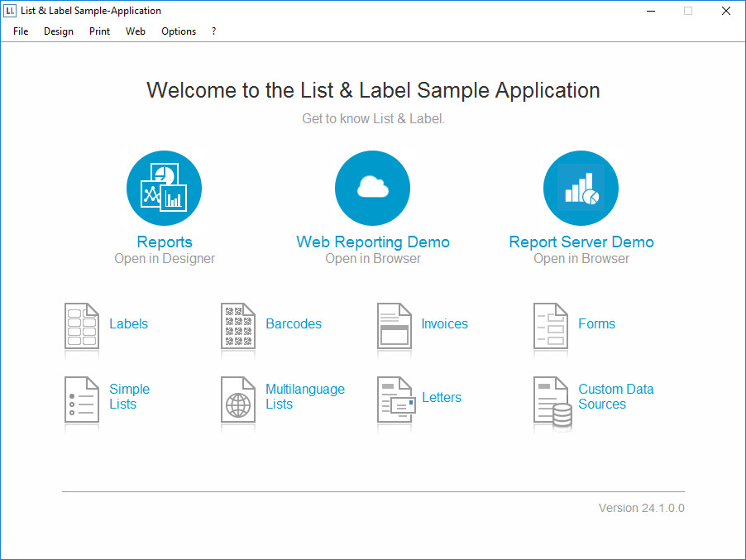
Task: Select the Letters sample icon
Action: (394, 402)
